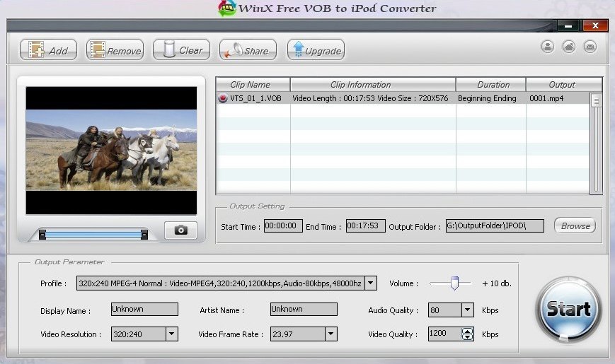615x364 pixels.
Task: Click the 0001.mp4 output cell
Action: coord(546,98)
